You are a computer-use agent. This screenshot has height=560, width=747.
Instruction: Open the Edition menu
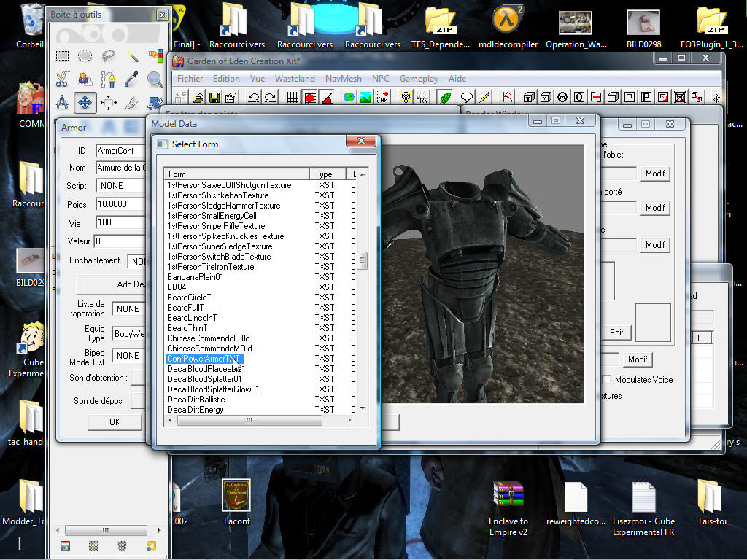pyautogui.click(x=226, y=79)
